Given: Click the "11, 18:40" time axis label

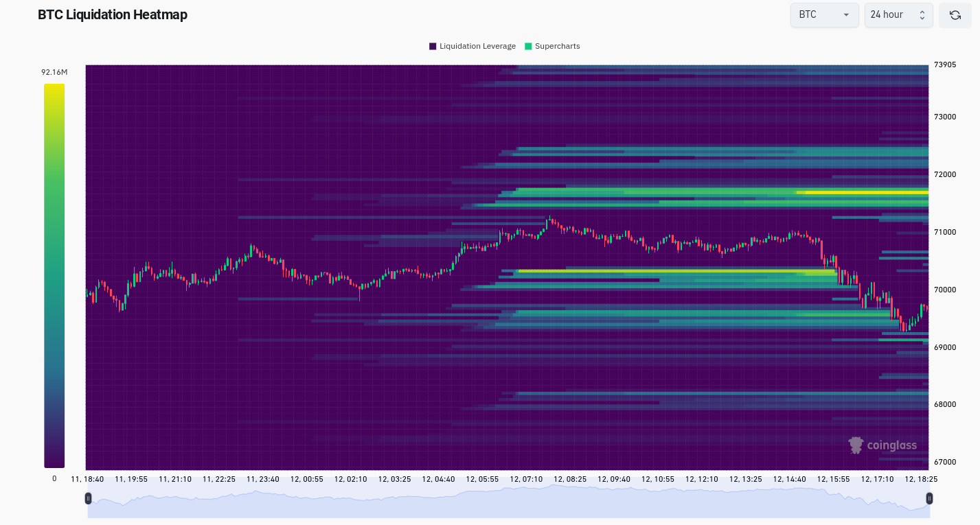Looking at the screenshot, I should [87, 479].
